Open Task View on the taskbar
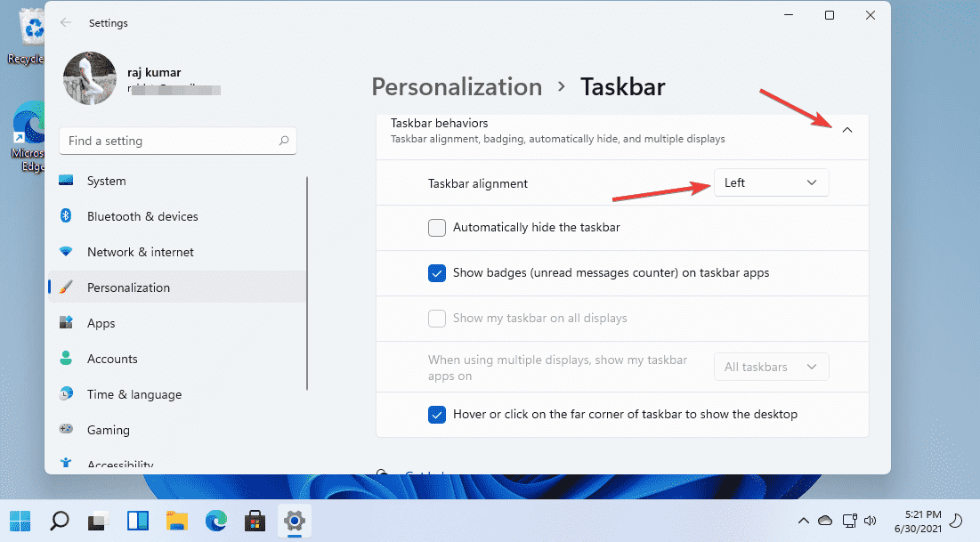Image resolution: width=980 pixels, height=542 pixels. [98, 521]
